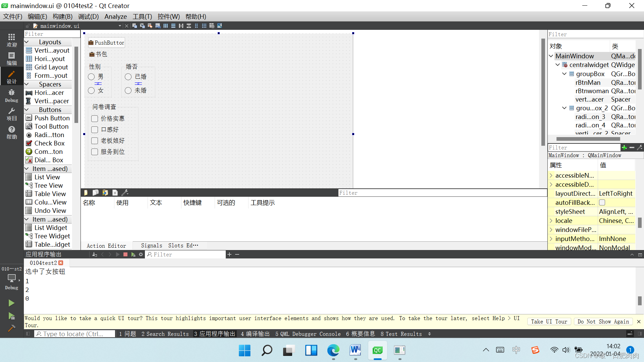
Task: Switch to the 编辑 mode in sidebar
Action: pyautogui.click(x=11, y=59)
